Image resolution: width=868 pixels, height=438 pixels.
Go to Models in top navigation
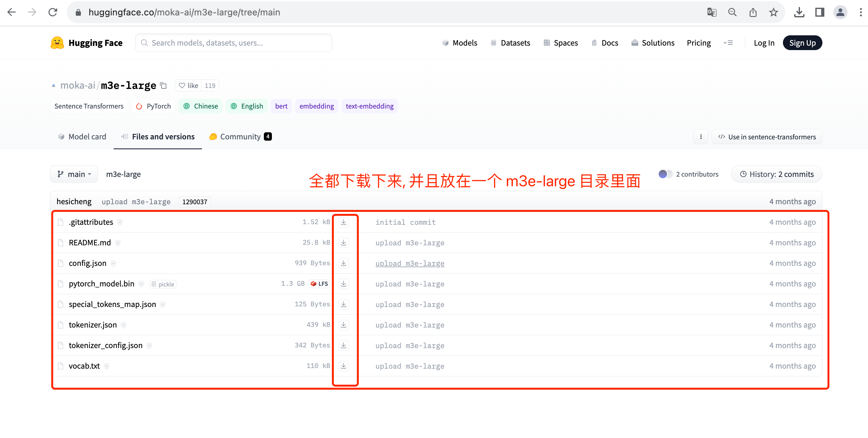[x=460, y=43]
